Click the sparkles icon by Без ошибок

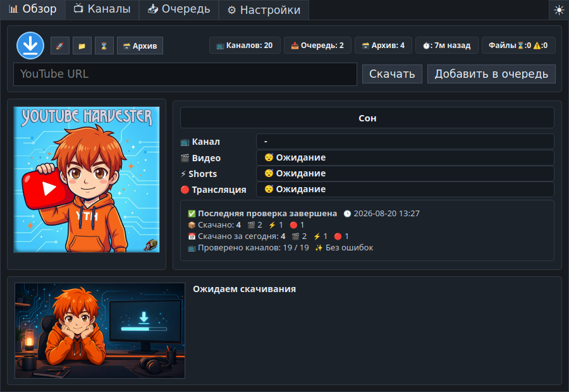click(319, 248)
